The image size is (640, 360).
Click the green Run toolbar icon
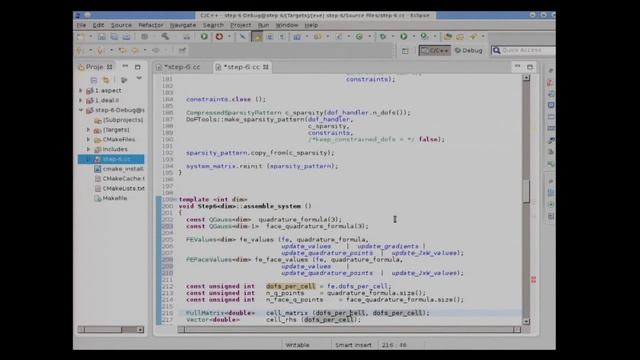pos(404,37)
